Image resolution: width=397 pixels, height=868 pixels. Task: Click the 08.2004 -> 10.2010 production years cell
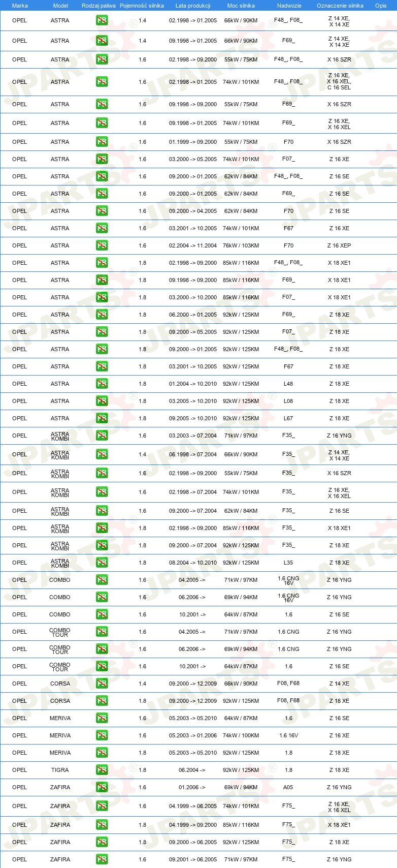[x=193, y=563]
